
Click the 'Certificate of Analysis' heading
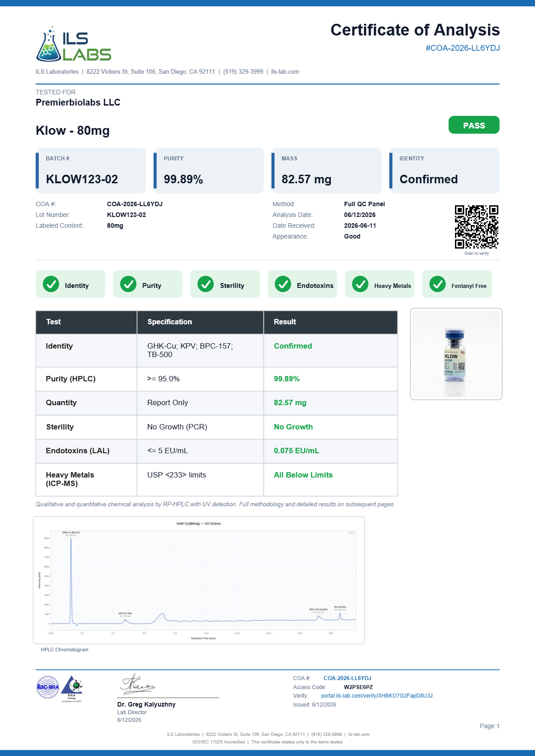coord(415,30)
